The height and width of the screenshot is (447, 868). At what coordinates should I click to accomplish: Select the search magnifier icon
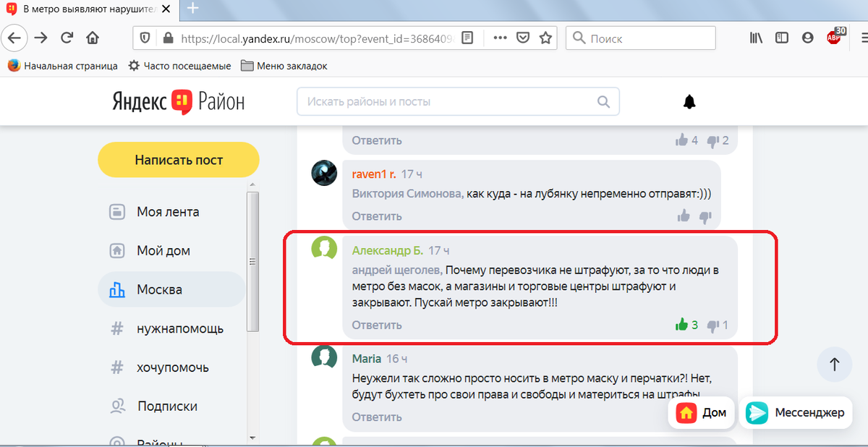603,101
